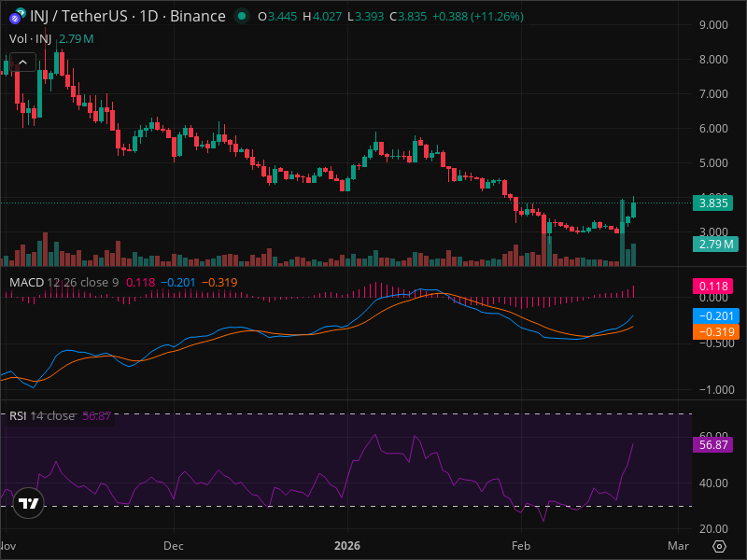Click the C3.835 close value

point(408,17)
